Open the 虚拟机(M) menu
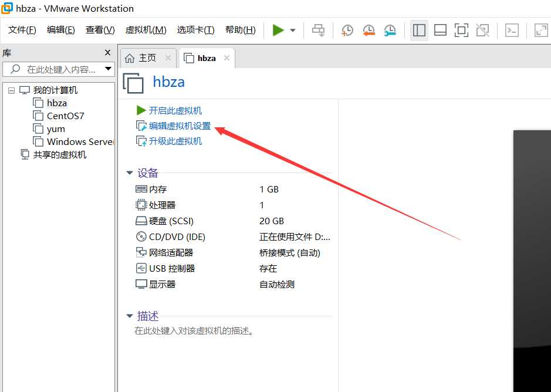This screenshot has width=551, height=392. point(146,30)
